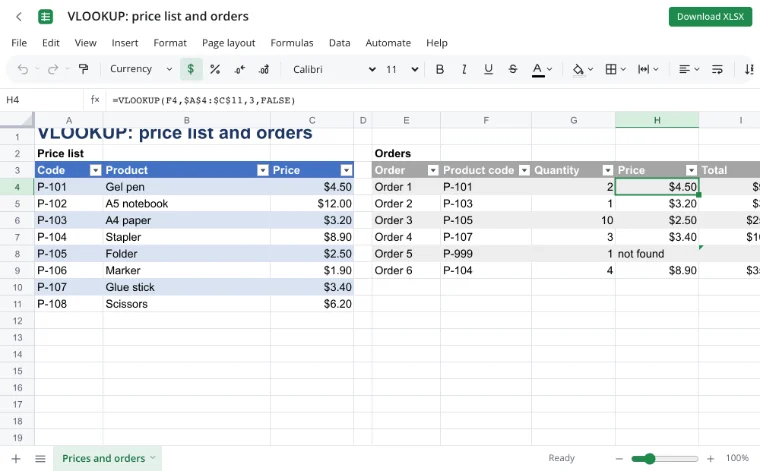Viewport: 760px width, 471px height.
Task: Open the all sheets list icon
Action: 40,458
